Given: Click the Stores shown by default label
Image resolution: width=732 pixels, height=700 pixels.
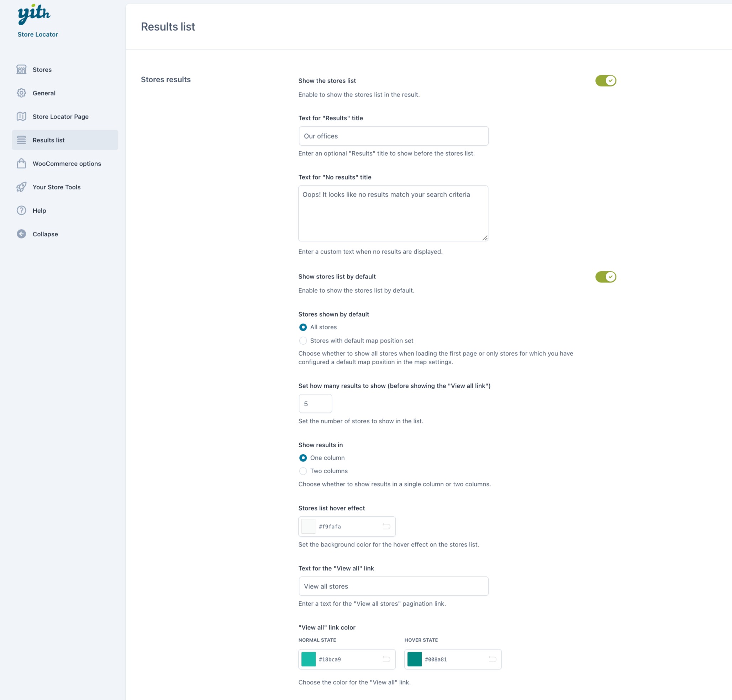Looking at the screenshot, I should point(333,314).
